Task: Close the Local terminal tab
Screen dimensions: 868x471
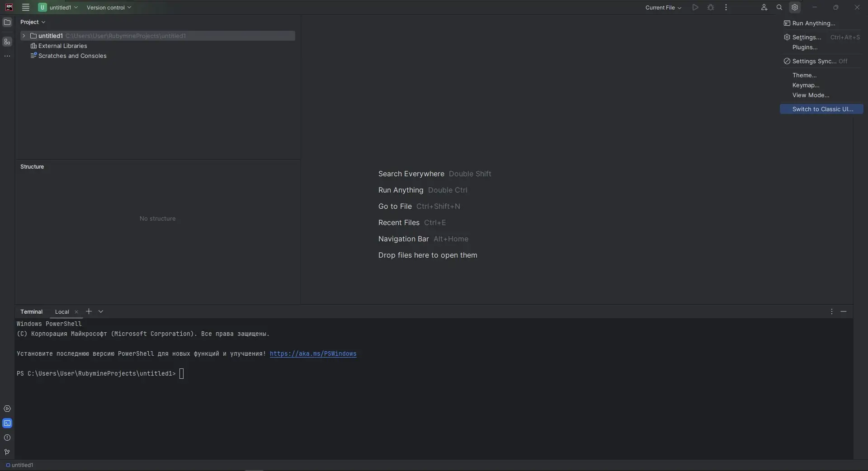Action: coord(76,312)
